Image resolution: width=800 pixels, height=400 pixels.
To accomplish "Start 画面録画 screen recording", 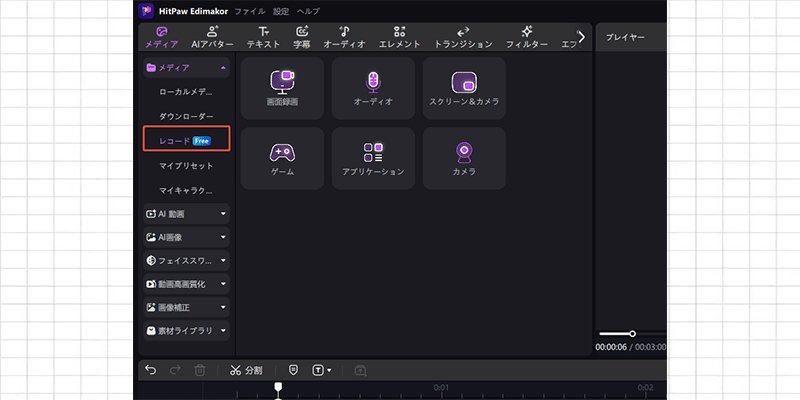I will tap(282, 88).
